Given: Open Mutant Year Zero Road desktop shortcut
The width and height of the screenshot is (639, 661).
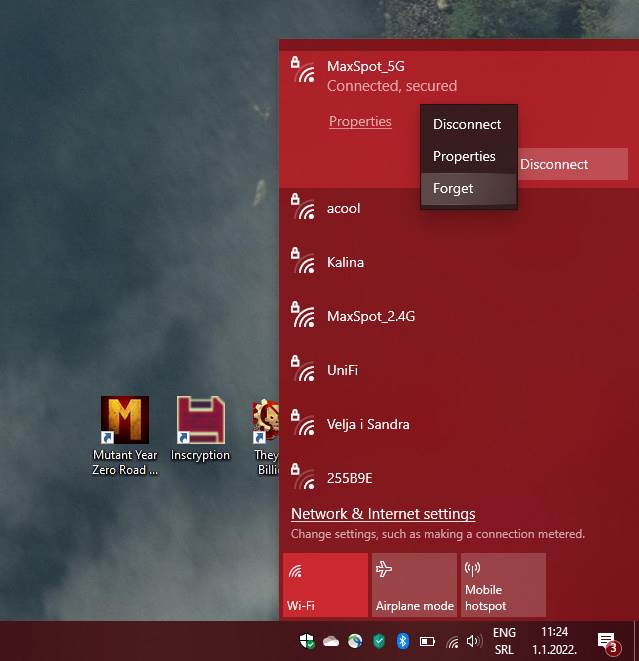Looking at the screenshot, I should 125,436.
